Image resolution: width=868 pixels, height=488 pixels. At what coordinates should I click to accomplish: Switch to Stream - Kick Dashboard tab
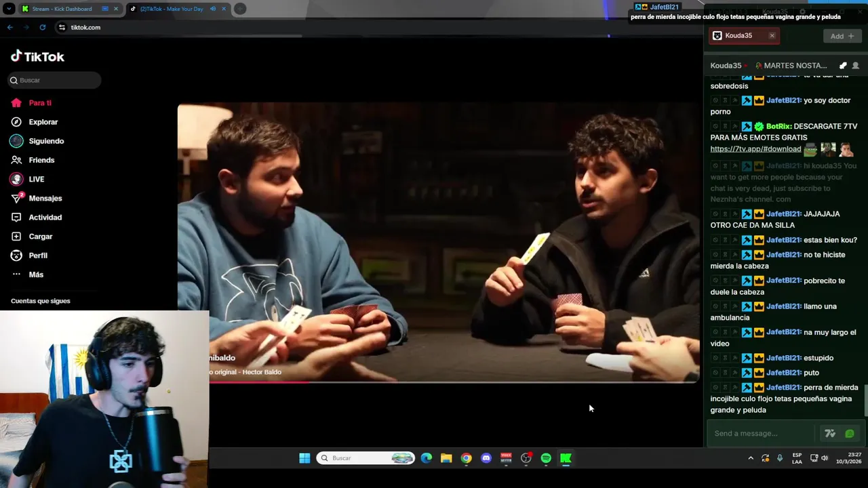[x=62, y=9]
